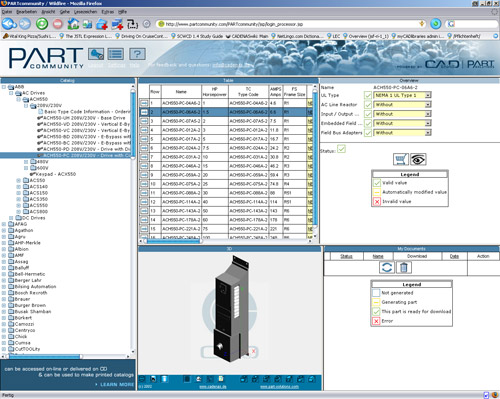Screen dimensions: 500x399
Task: Expand the ACS800 tree folder
Action: click(x=19, y=212)
